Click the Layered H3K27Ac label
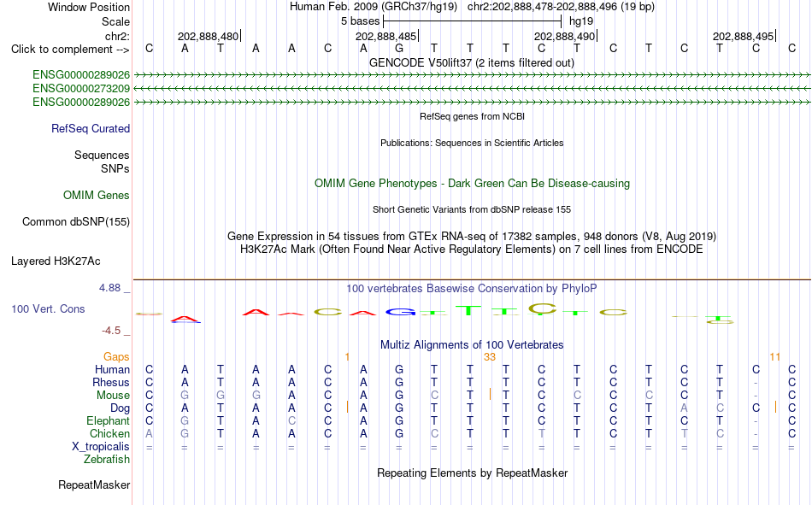The image size is (812, 505). click(x=56, y=261)
